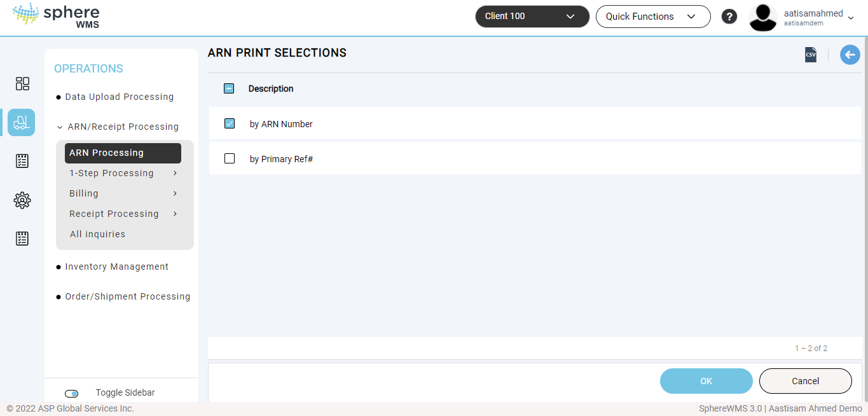Check the by Primary Ref# checkbox
Viewport: 868px width, 416px height.
click(230, 158)
